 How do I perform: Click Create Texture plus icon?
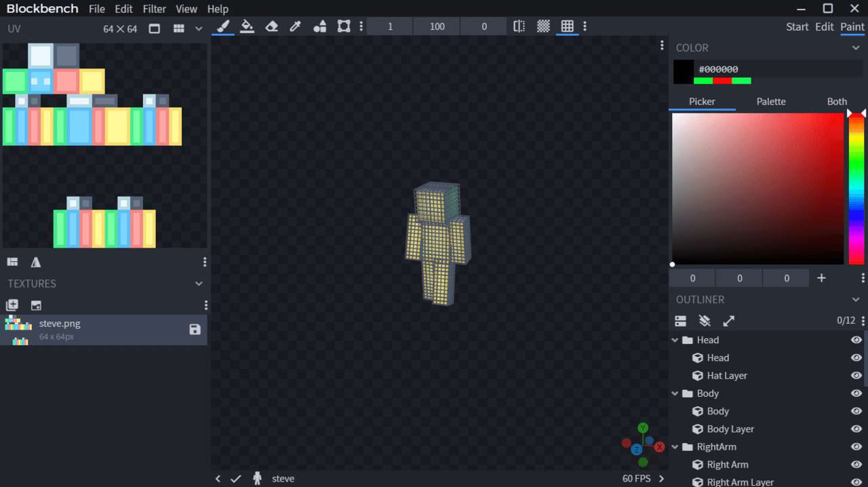(x=12, y=305)
